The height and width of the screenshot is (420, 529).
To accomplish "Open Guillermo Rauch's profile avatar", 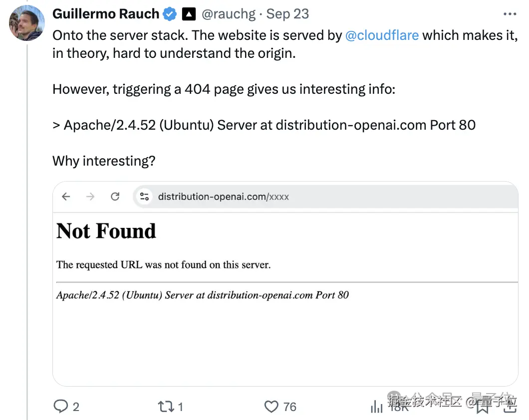I will (x=26, y=23).
